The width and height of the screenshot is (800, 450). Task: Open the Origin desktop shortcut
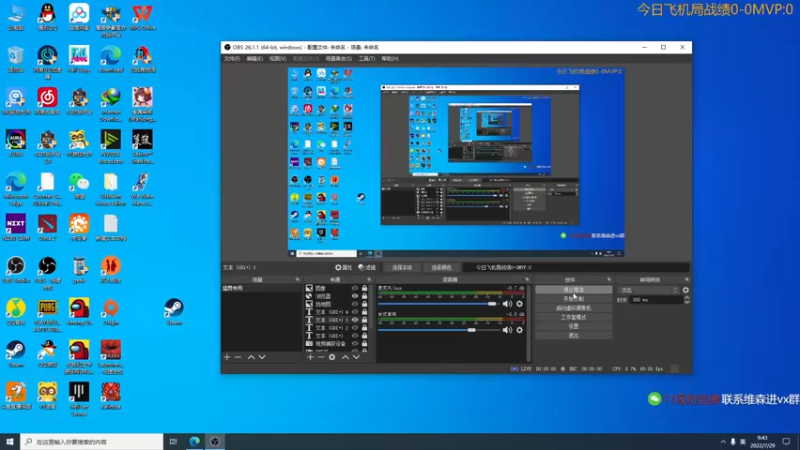[111, 312]
